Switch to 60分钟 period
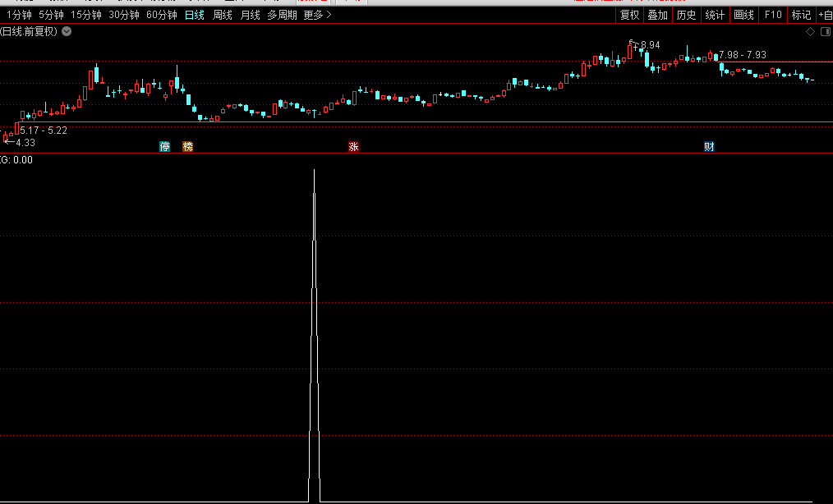833x504 pixels. point(161,15)
